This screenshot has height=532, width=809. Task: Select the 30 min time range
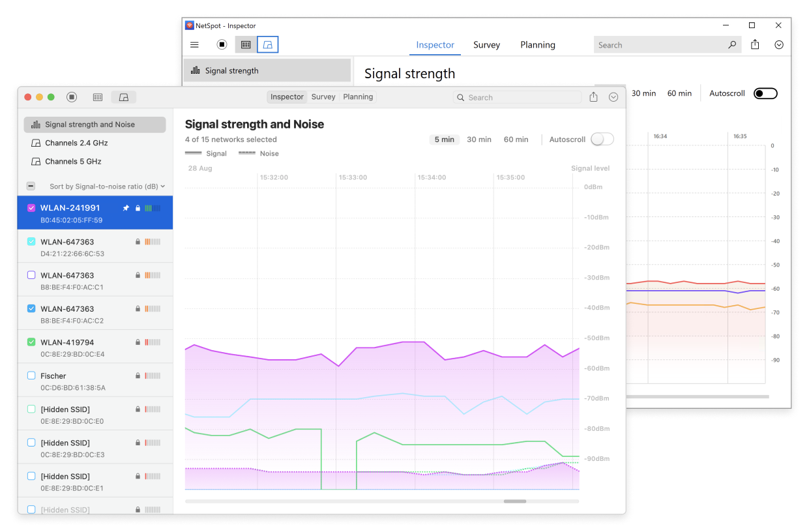click(479, 139)
